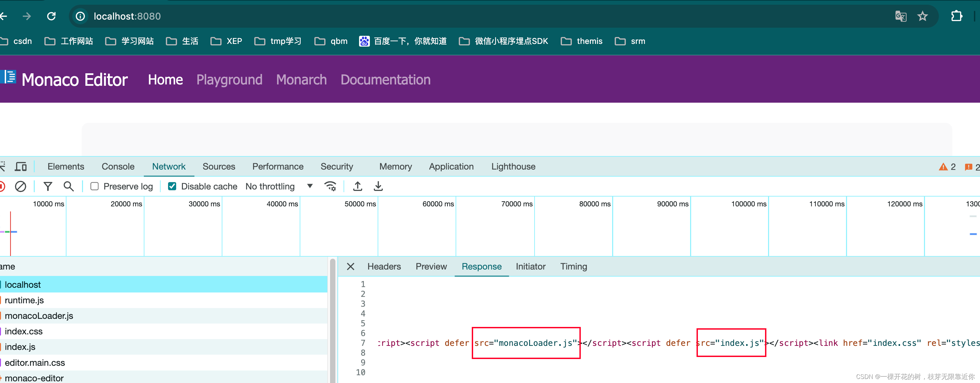Go to the Monaco Editor Home link
This screenshot has height=383, width=980.
pos(165,80)
